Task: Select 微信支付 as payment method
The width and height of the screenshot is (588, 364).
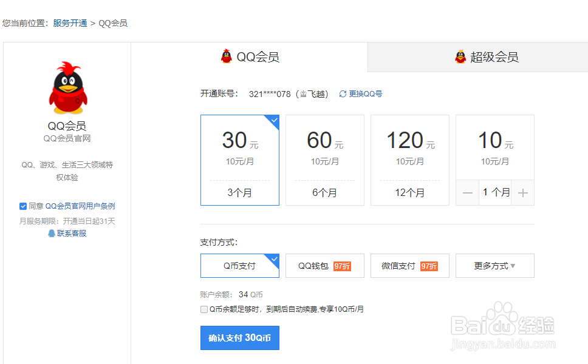Action: pyautogui.click(x=410, y=266)
